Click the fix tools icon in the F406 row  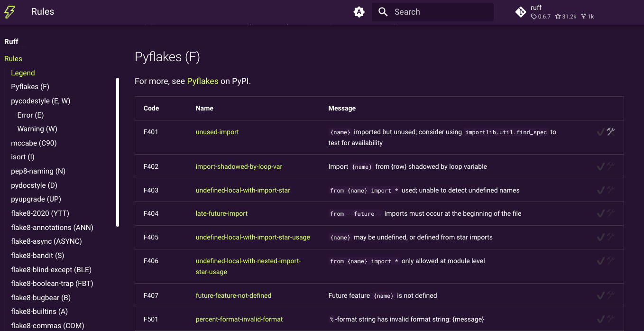click(611, 261)
